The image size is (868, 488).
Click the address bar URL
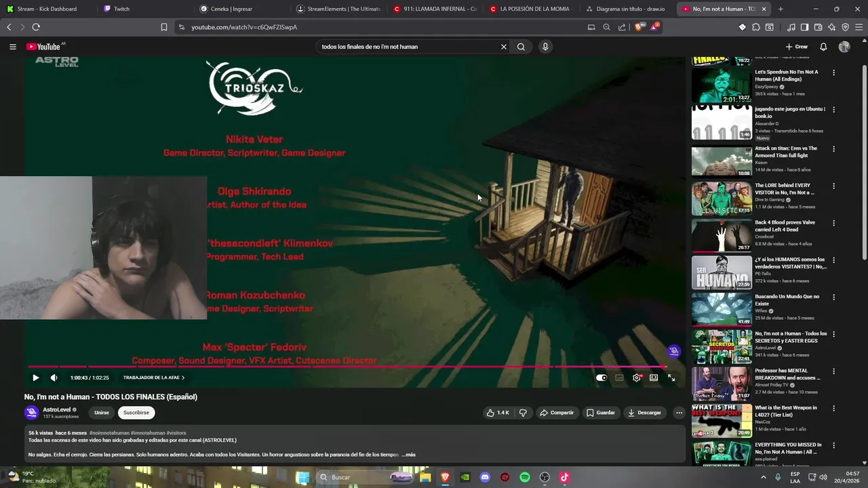click(244, 27)
